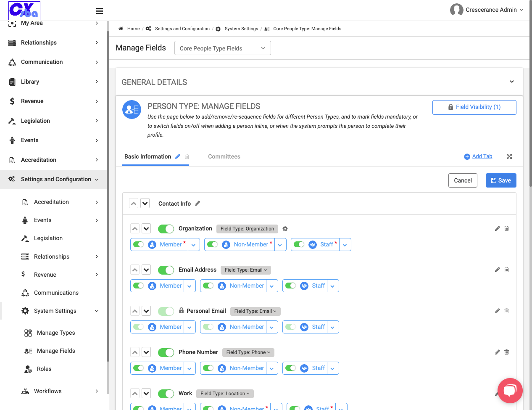Viewport: 532px width, 410px height.
Task: Edit the Email Address field
Action: click(x=497, y=270)
